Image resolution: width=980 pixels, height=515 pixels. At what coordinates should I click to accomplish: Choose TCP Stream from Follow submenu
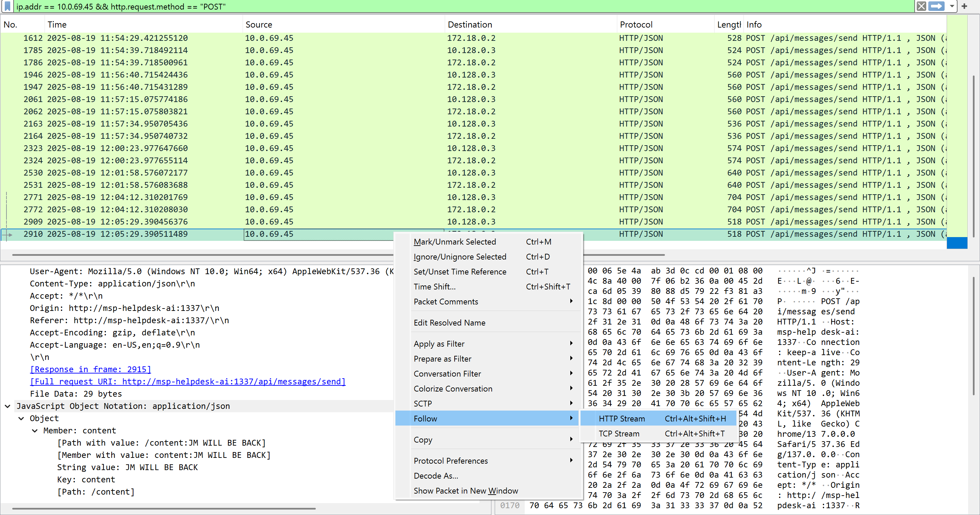pos(619,433)
